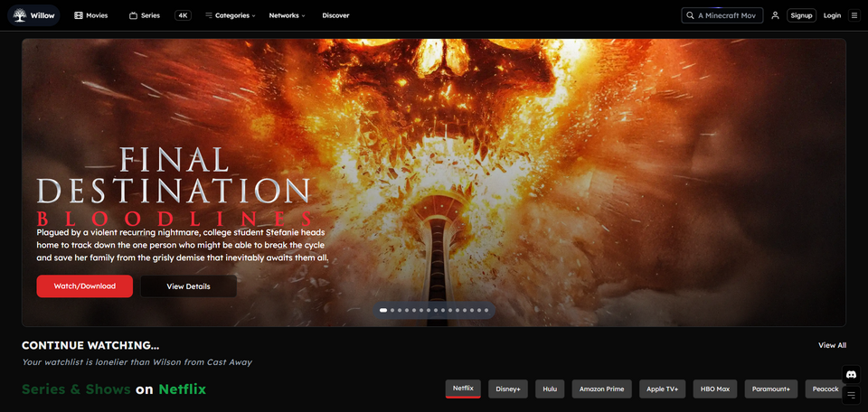Open the Movies section

[91, 15]
